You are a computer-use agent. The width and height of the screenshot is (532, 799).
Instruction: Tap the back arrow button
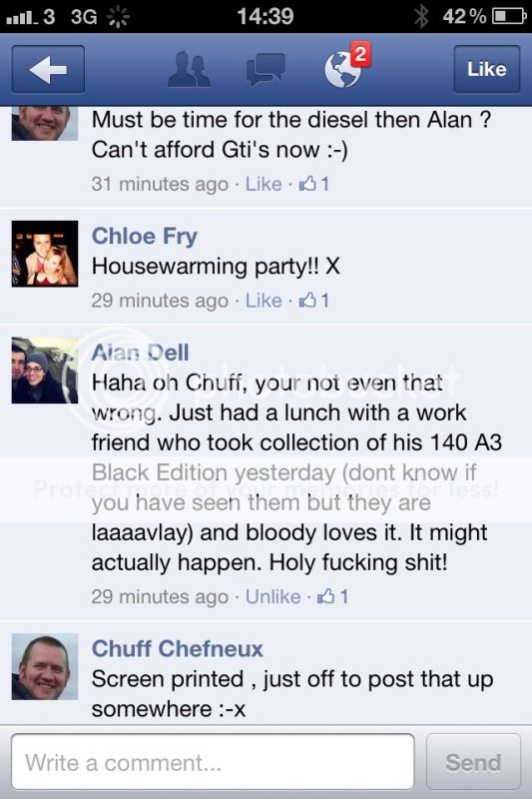pyautogui.click(x=48, y=69)
